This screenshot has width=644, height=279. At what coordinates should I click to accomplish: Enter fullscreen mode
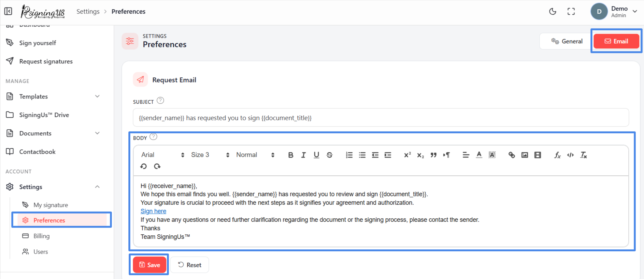[571, 11]
